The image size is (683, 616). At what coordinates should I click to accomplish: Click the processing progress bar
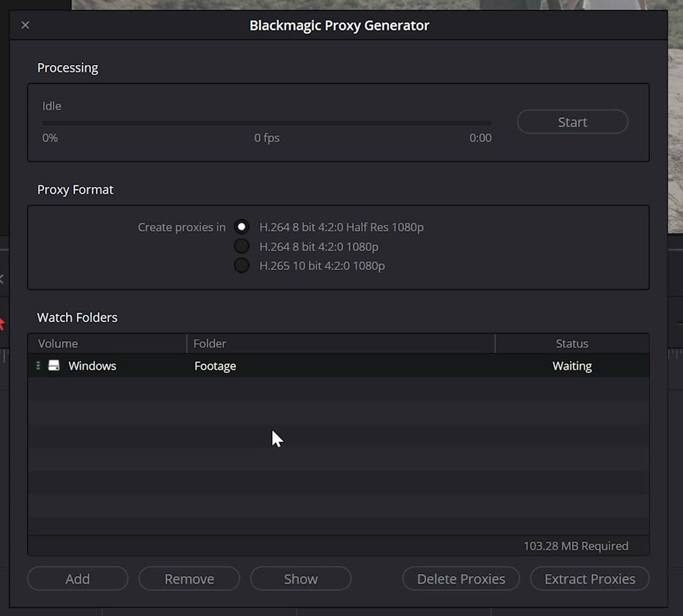(267, 123)
